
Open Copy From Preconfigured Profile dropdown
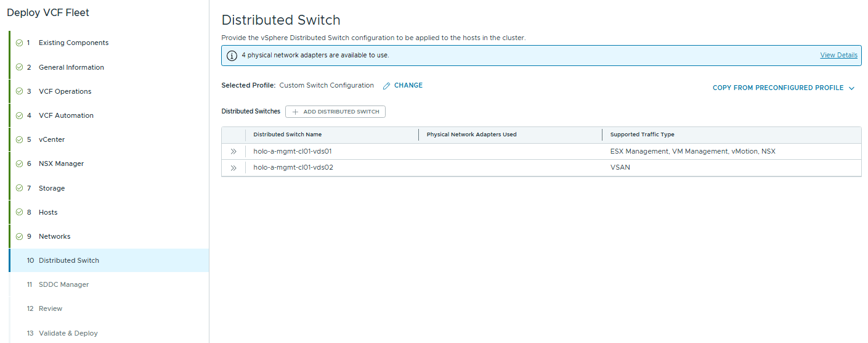(x=783, y=88)
